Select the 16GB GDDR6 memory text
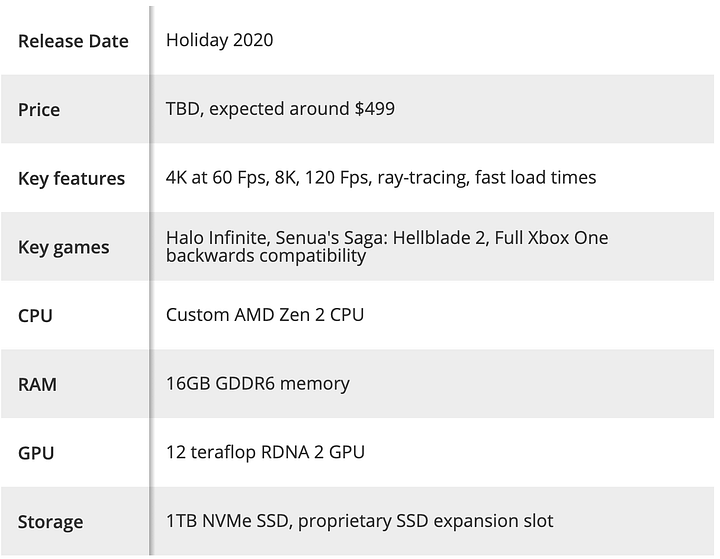This screenshot has height=559, width=720. pyautogui.click(x=258, y=384)
